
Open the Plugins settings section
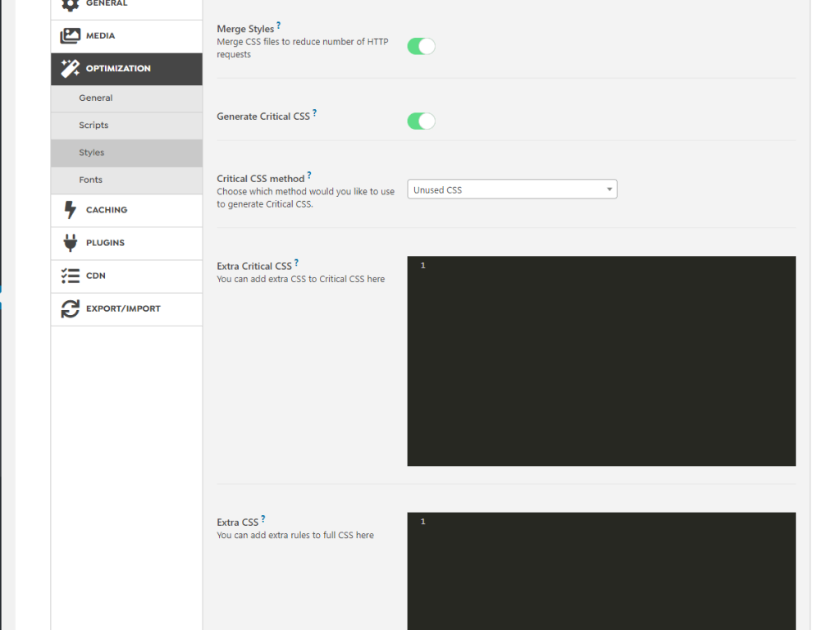click(x=126, y=243)
